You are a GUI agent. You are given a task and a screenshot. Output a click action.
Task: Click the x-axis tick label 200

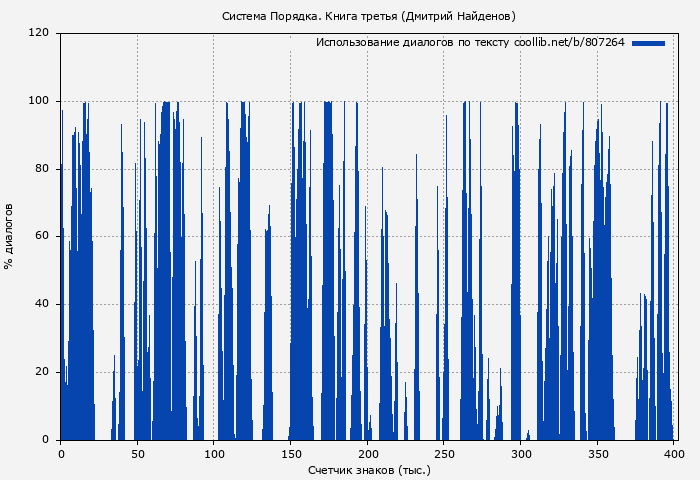point(367,454)
